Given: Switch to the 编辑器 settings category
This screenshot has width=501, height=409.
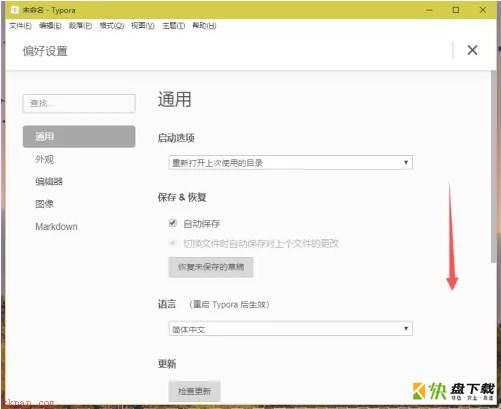Looking at the screenshot, I should 49,182.
